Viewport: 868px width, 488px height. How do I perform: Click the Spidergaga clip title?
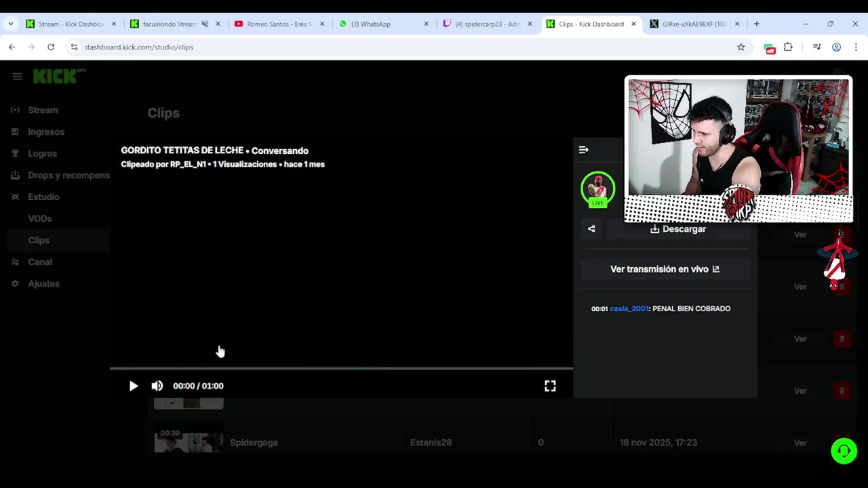(254, 443)
